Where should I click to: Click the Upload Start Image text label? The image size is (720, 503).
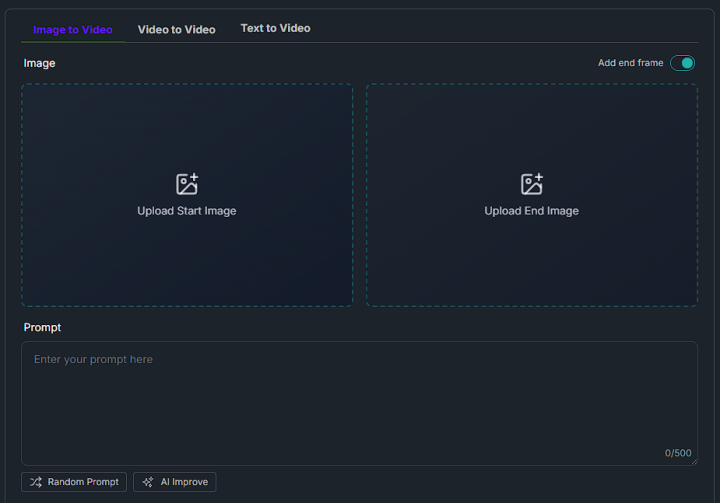pos(187,211)
